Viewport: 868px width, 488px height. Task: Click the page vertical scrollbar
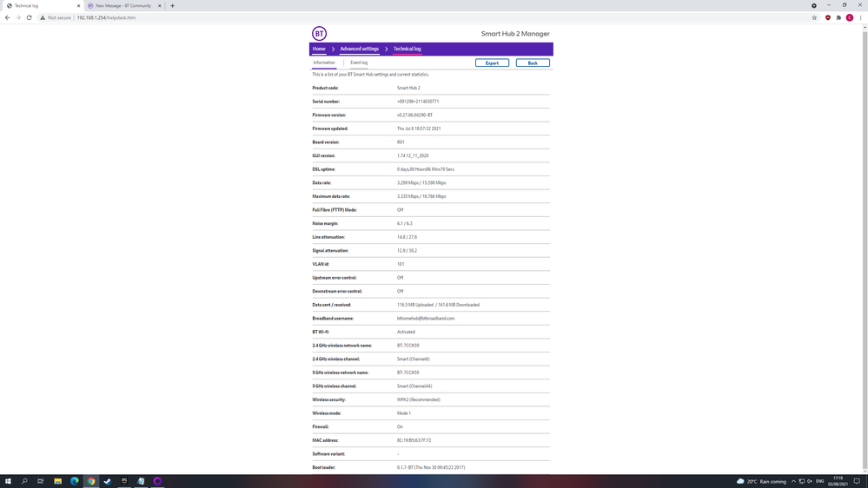point(865,249)
